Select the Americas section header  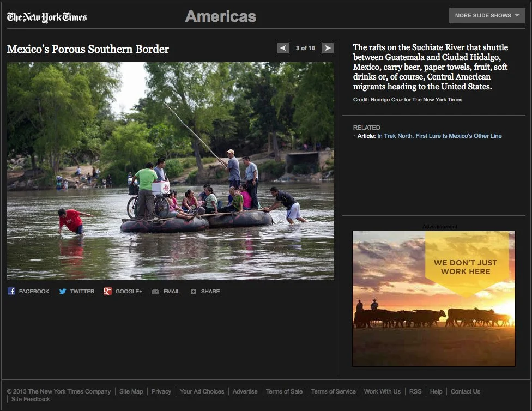pyautogui.click(x=220, y=16)
